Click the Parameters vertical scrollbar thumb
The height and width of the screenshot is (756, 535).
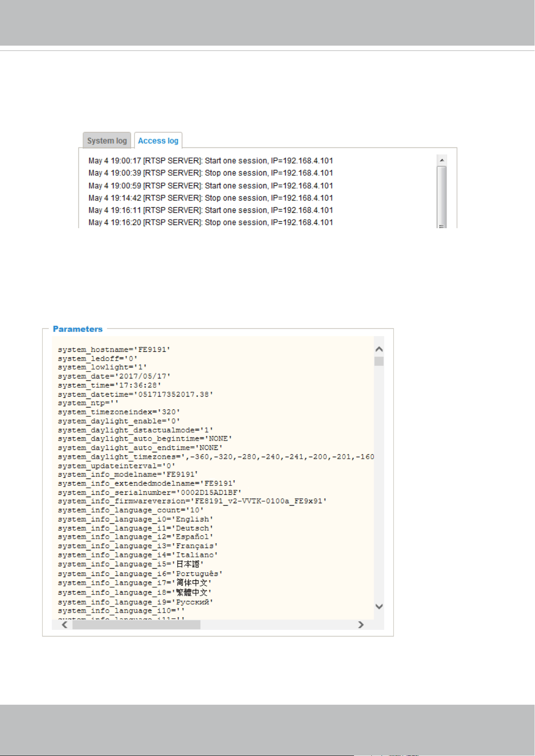click(379, 361)
